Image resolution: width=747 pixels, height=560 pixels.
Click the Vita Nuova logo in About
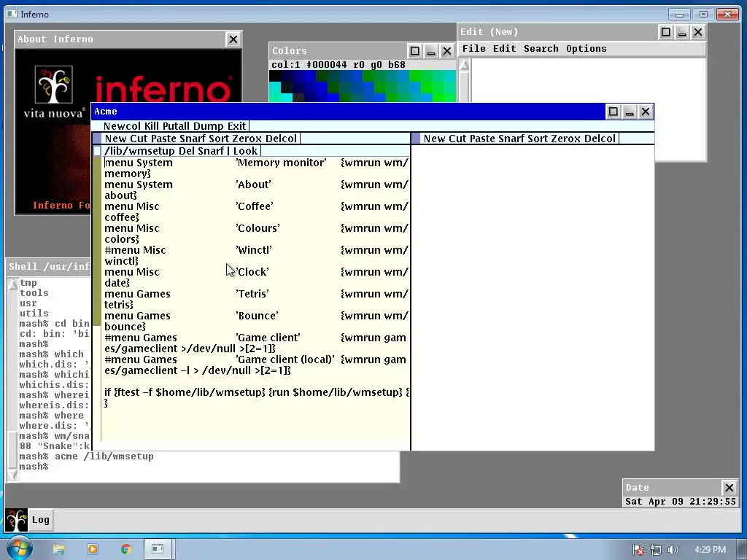53,92
